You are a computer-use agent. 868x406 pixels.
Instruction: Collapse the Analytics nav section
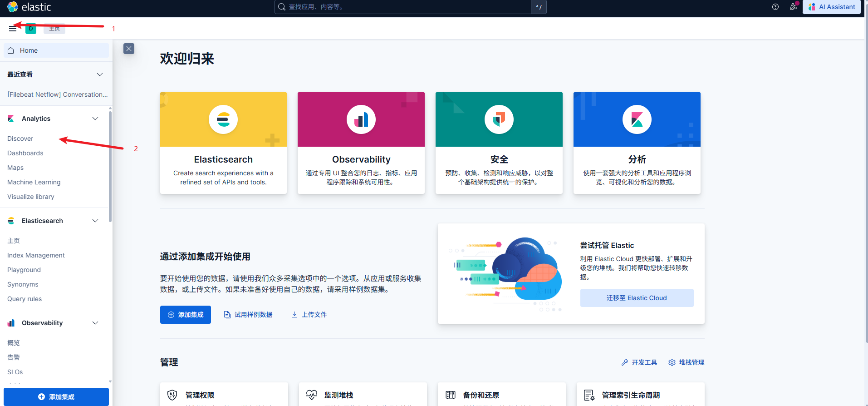pyautogui.click(x=95, y=119)
